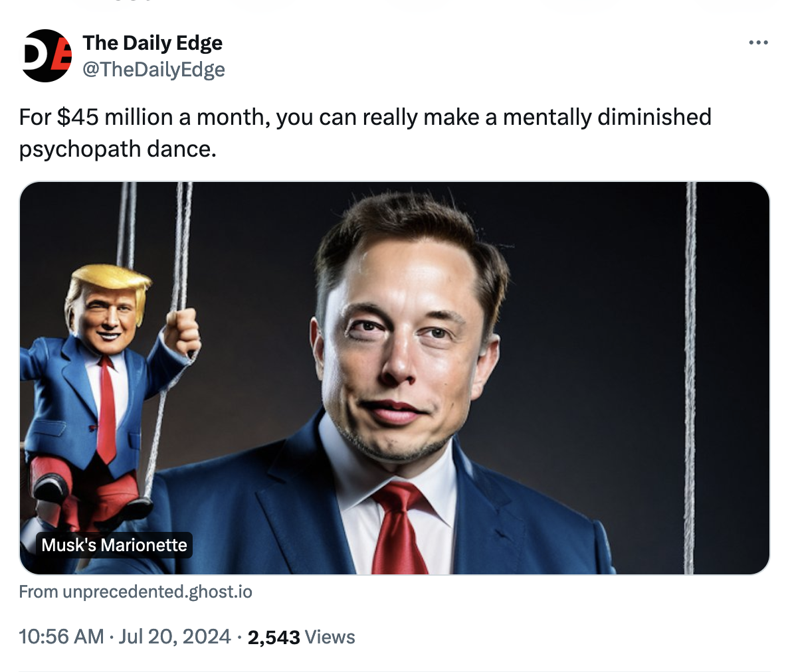Viewport: 788px width, 672px height.
Task: Click the "Views" label text
Action: point(330,637)
